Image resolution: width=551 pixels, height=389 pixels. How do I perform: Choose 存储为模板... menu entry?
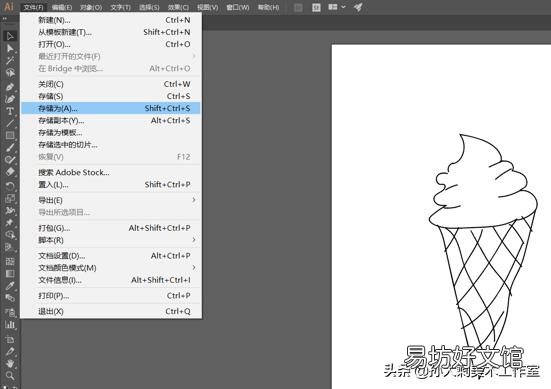click(111, 133)
